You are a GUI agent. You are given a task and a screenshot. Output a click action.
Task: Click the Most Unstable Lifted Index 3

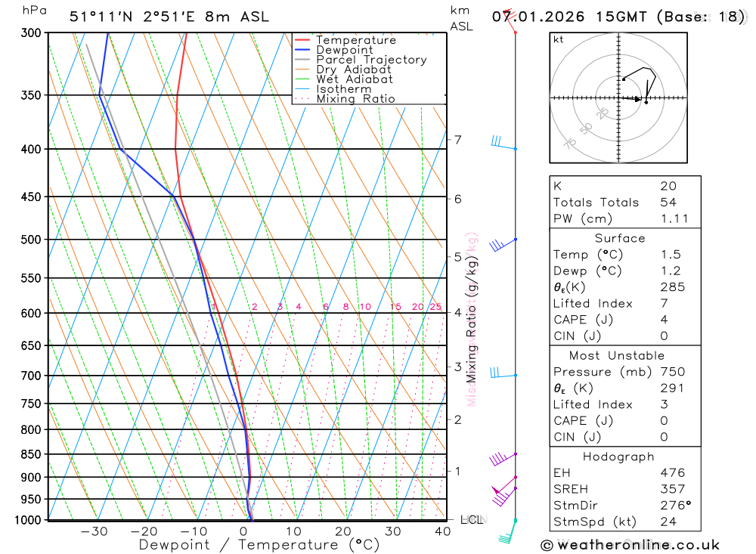coord(665,404)
